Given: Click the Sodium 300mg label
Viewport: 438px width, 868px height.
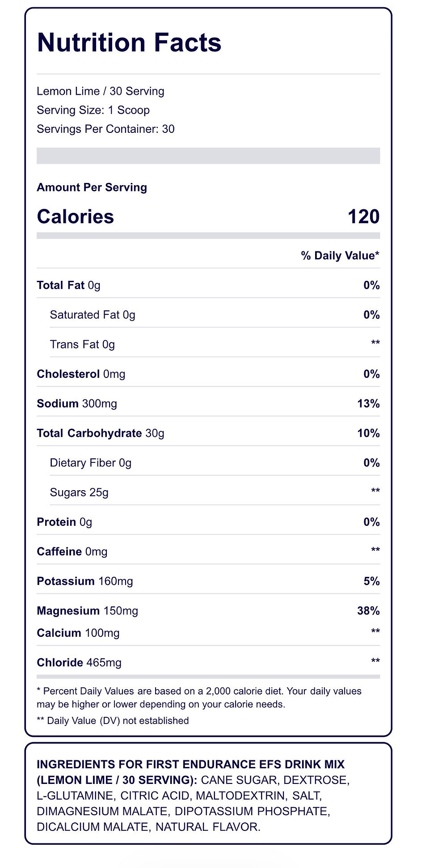Looking at the screenshot, I should pos(77,403).
